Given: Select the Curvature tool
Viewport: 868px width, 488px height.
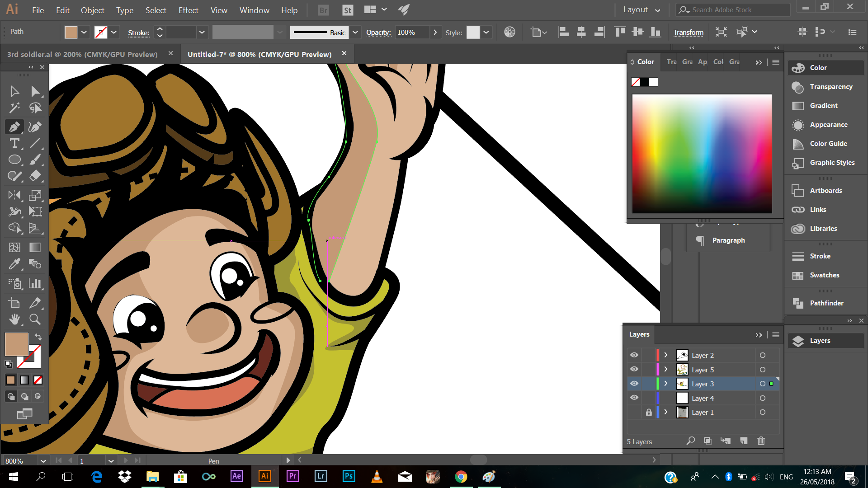Looking at the screenshot, I should (x=35, y=127).
